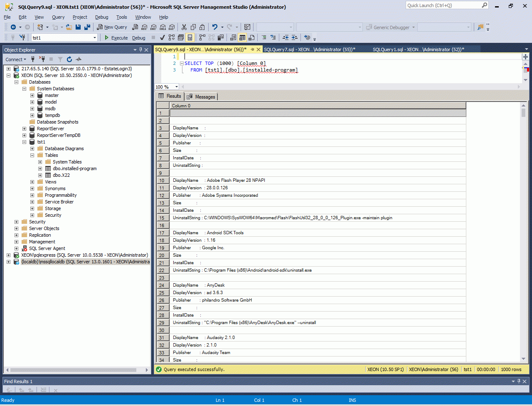Expand the server-level Security folder node
The height and width of the screenshot is (406, 532).
[16, 222]
